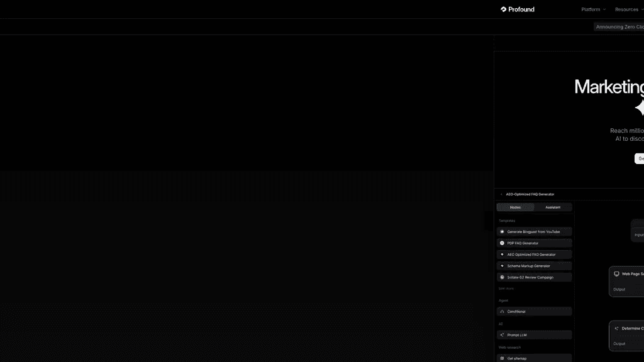Click Output label on Determine node
Viewport: 644px width, 362px height.
[619, 344]
